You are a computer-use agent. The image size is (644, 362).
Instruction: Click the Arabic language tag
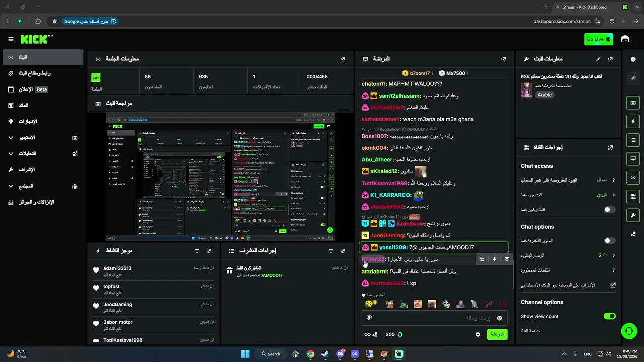click(545, 95)
